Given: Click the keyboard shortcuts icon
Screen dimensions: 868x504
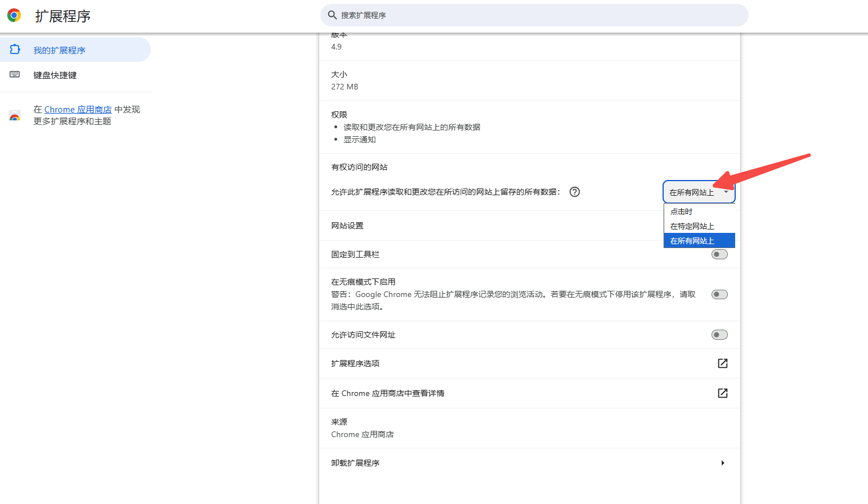Looking at the screenshot, I should click(x=15, y=74).
